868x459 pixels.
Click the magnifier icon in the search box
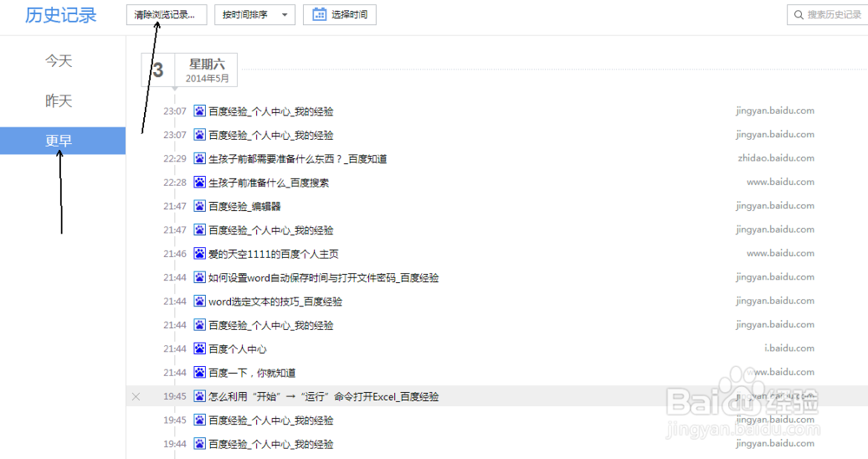pyautogui.click(x=799, y=15)
